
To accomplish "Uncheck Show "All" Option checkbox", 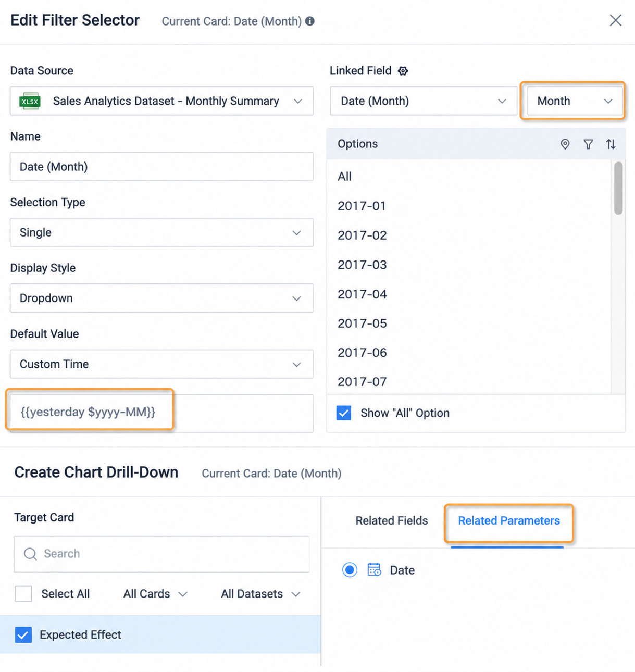I will [x=344, y=413].
